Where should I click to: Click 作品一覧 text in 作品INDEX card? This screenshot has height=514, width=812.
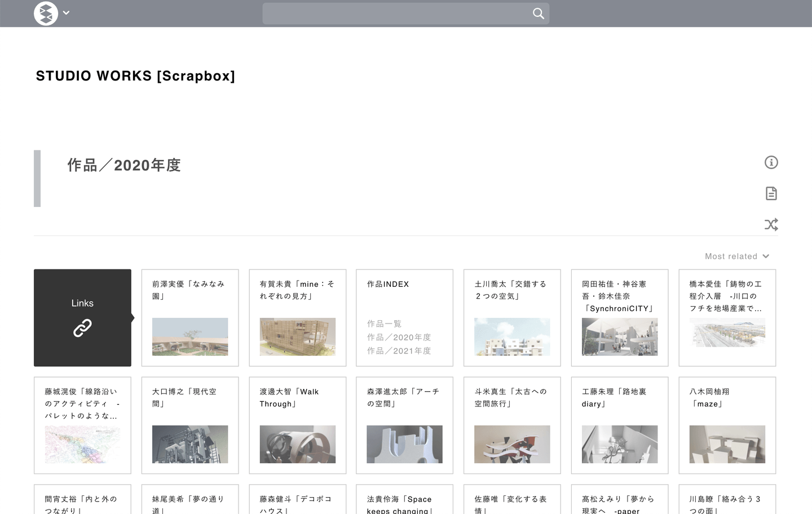(384, 324)
